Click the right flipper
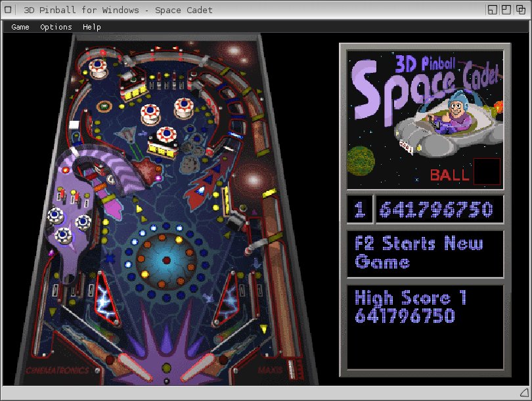This screenshot has height=401, width=532. click(x=198, y=368)
